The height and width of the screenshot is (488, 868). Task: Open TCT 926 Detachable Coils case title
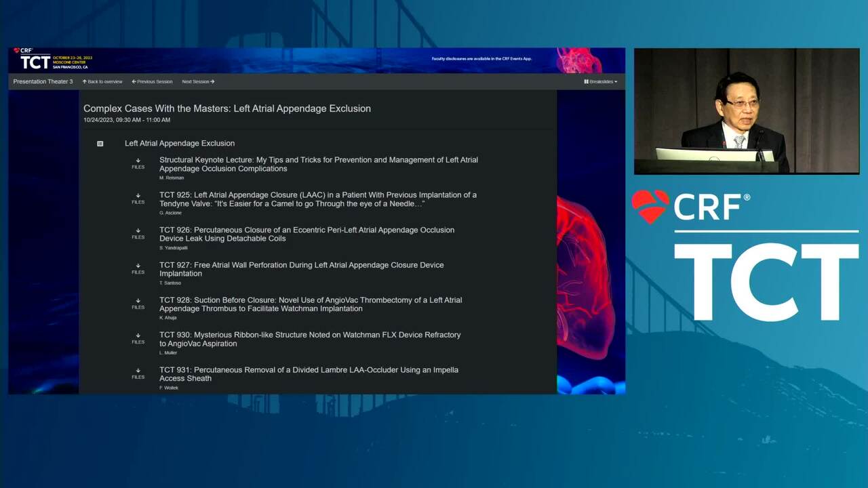(307, 234)
